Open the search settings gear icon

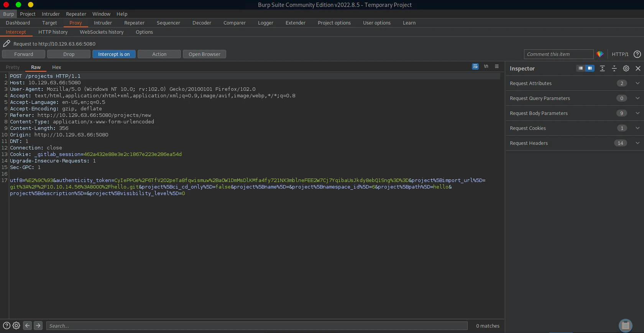pyautogui.click(x=16, y=325)
